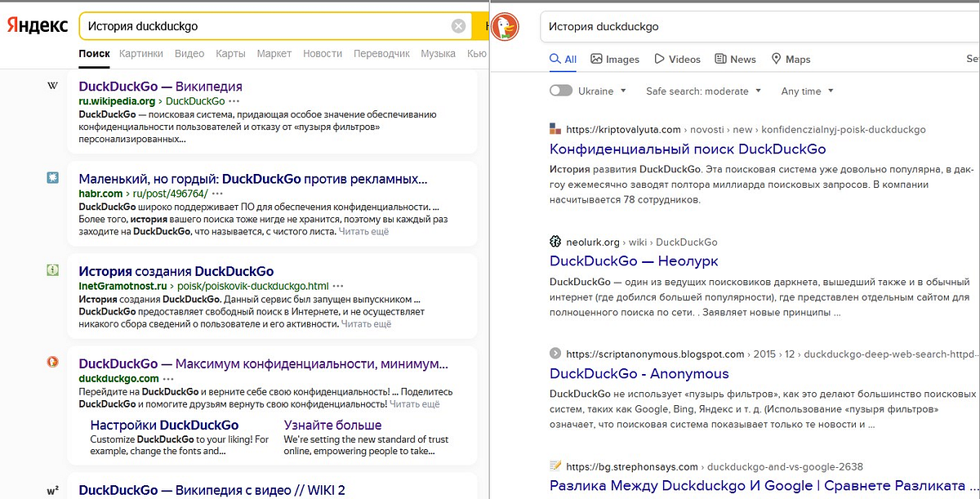Switch to Images tab in DuckDuckGo
Viewport: 980px width, 499px height.
point(615,59)
